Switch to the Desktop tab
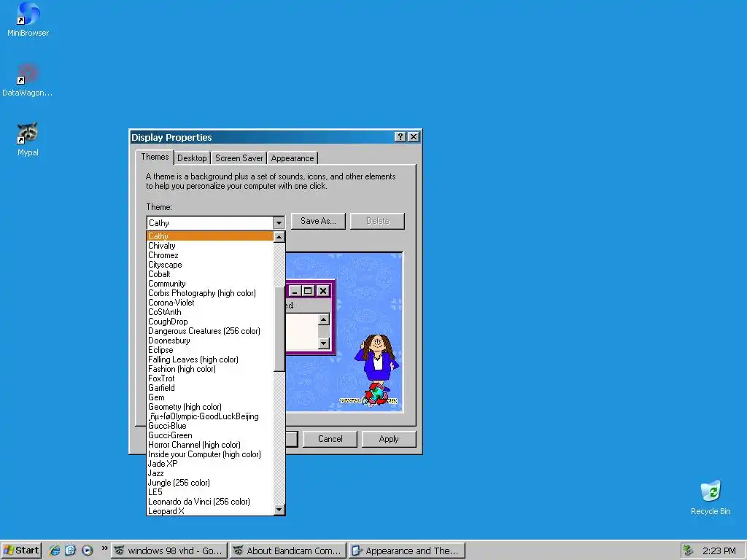Image resolution: width=747 pixels, height=560 pixels. tap(192, 158)
